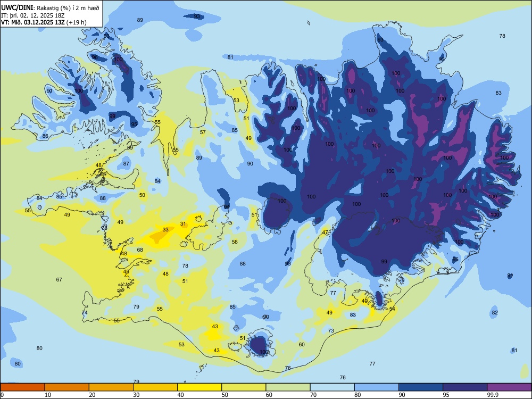
Task: Click the pale yellow 50–60 legend band
Action: [244, 387]
